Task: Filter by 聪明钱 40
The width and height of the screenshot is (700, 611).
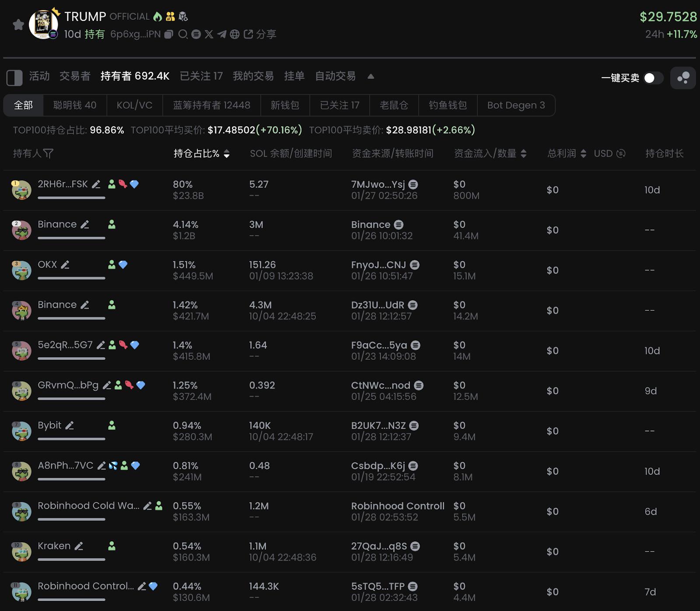Action: 75,105
